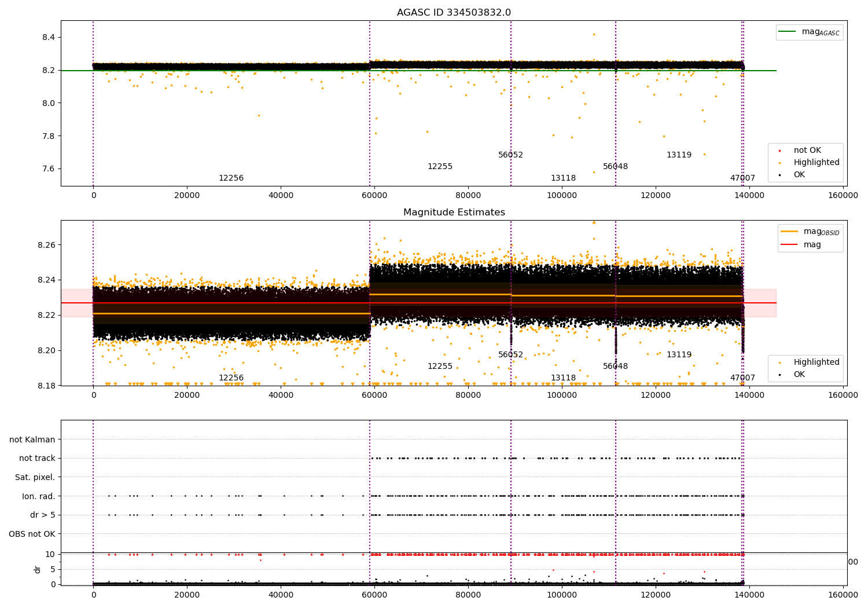Click OBSID label 13119 in Magnitude Estimates plot

coord(679,355)
